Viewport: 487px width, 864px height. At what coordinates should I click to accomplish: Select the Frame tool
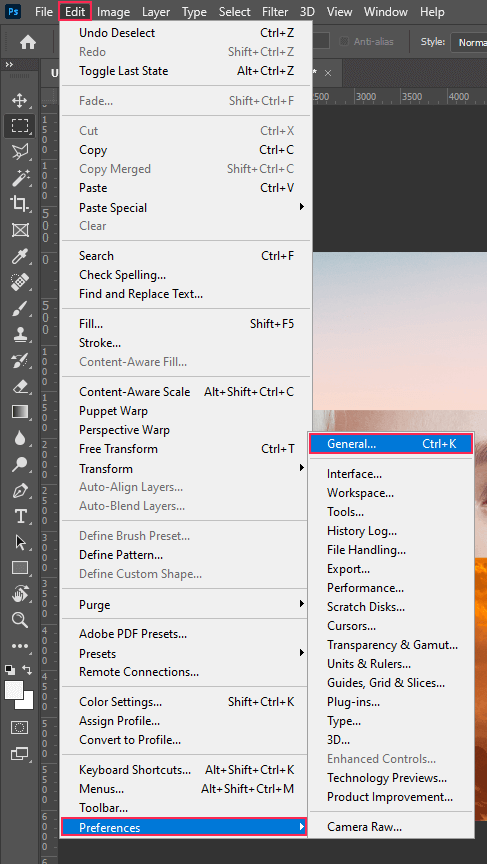coord(20,230)
